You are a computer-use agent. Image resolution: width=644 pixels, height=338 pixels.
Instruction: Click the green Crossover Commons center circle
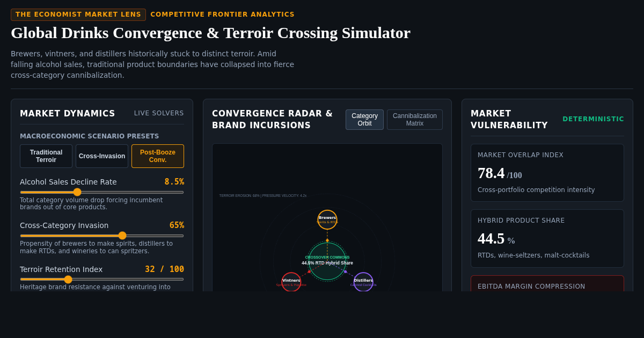[x=327, y=261]
